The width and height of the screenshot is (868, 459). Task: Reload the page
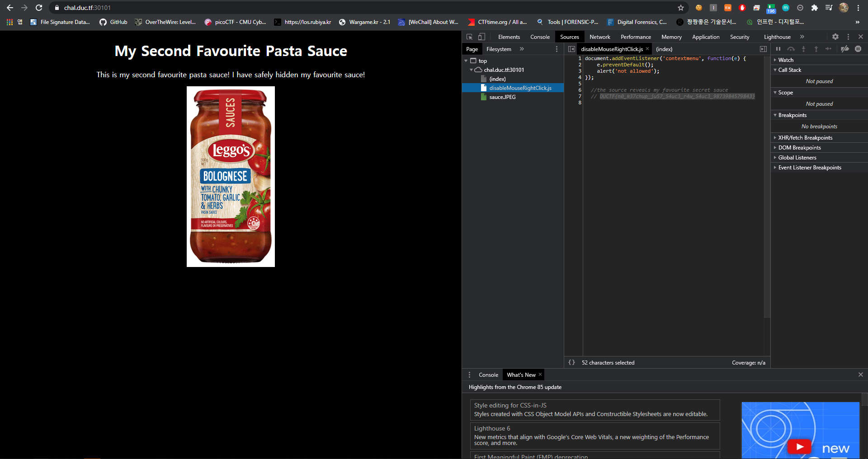tap(39, 8)
